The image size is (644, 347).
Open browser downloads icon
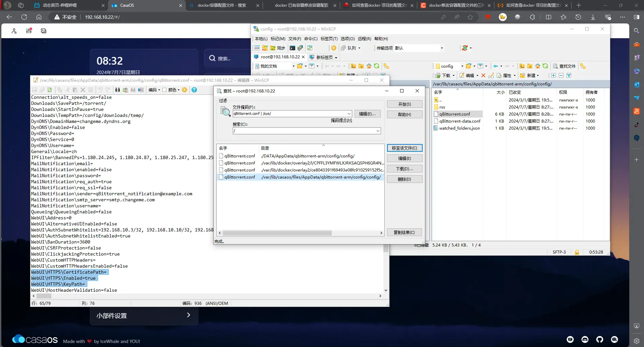[593, 17]
